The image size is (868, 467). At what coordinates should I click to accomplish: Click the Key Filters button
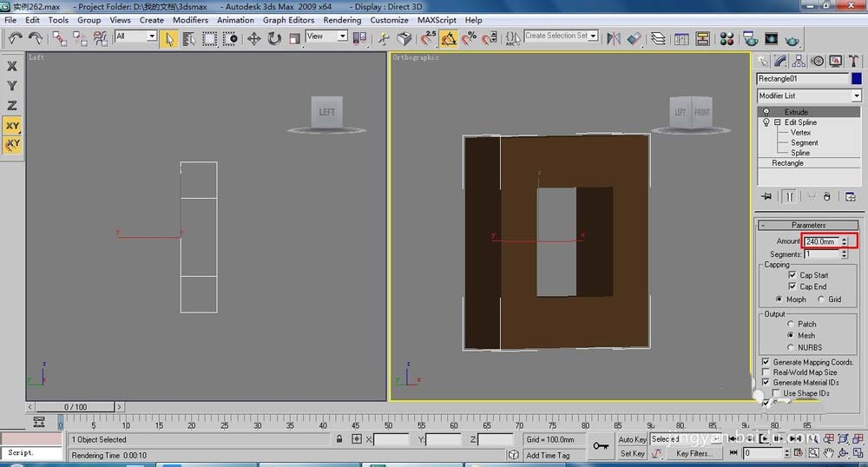(x=694, y=453)
